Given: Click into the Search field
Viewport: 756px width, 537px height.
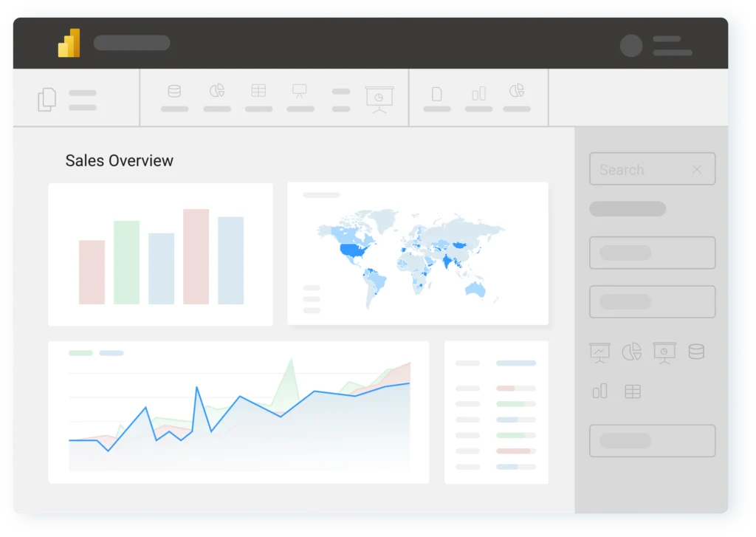Looking at the screenshot, I should 653,169.
